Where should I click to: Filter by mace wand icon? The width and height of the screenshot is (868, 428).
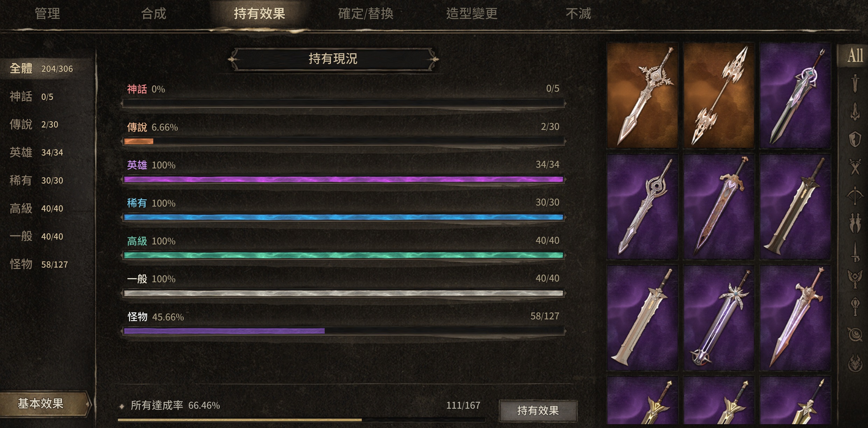click(x=855, y=307)
